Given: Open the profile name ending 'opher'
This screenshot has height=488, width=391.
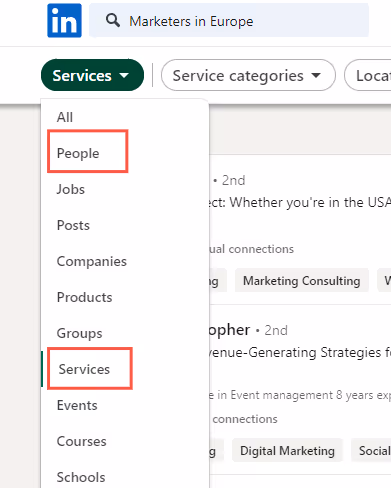Looking at the screenshot, I should (x=229, y=330).
